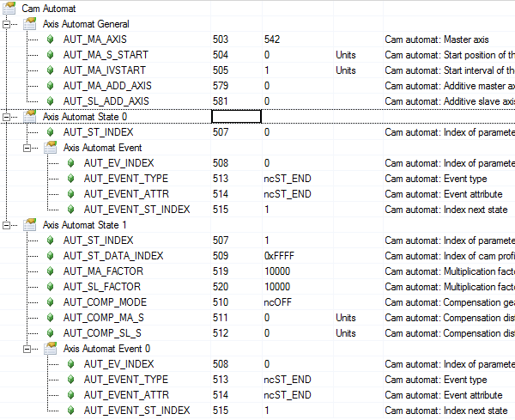The image size is (515, 420).
Task: Collapse the Axis Automat State 1 node
Action: coord(6,225)
